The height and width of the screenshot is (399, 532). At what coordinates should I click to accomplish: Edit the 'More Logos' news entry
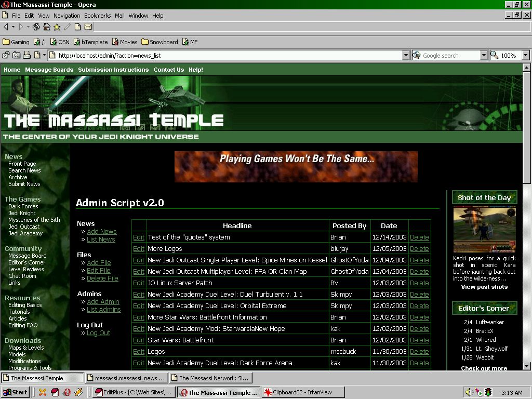139,249
